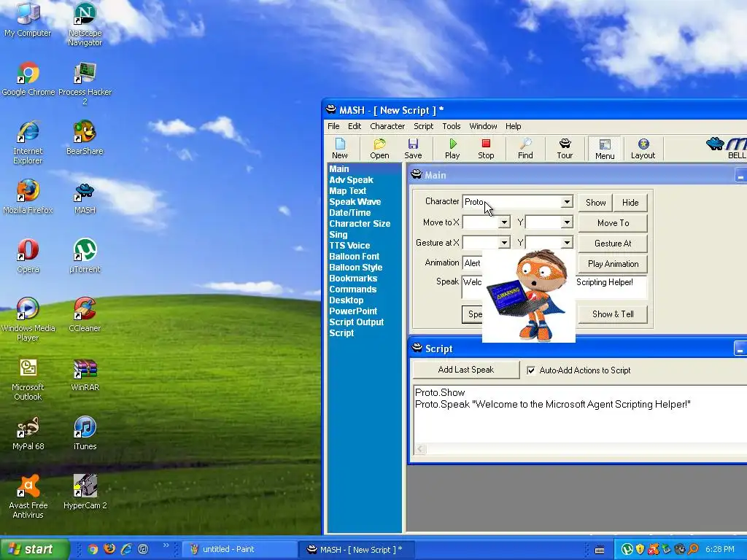
Task: Click the Proto character animation
Action: [529, 295]
